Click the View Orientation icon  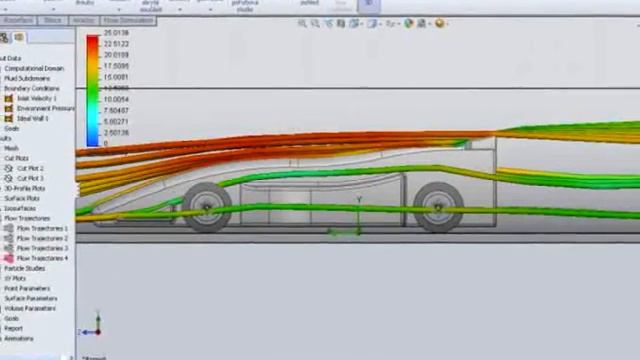point(353,24)
